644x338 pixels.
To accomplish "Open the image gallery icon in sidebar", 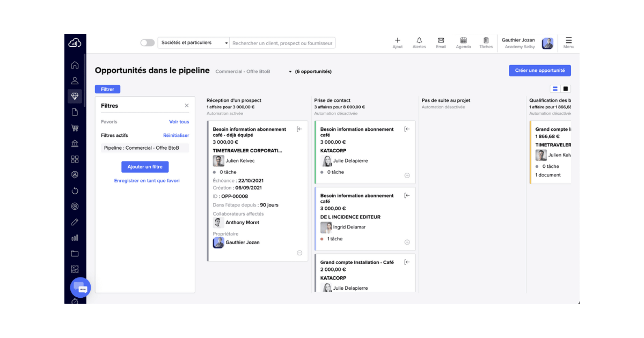I will [x=75, y=269].
